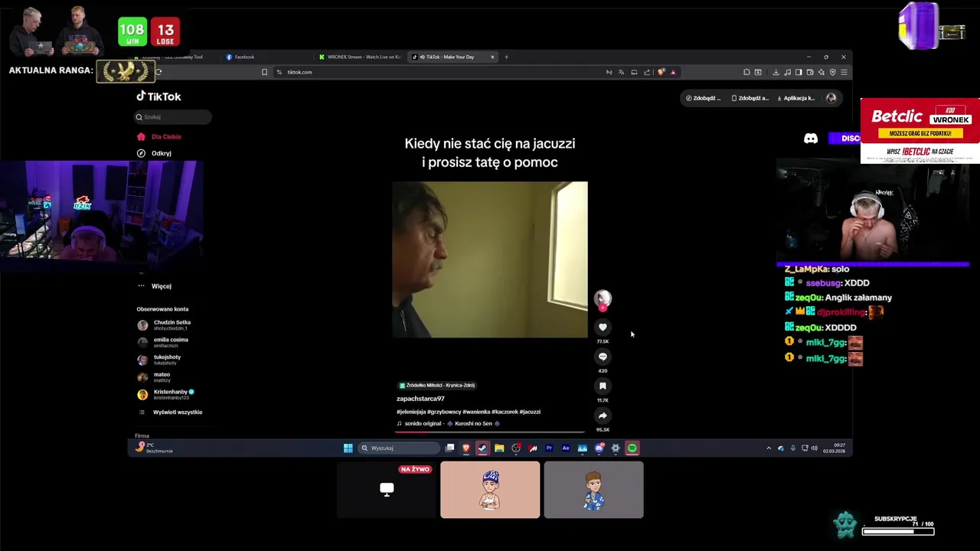The width and height of the screenshot is (980, 551).
Task: Open the clock showing 00:27
Action: [x=835, y=448]
